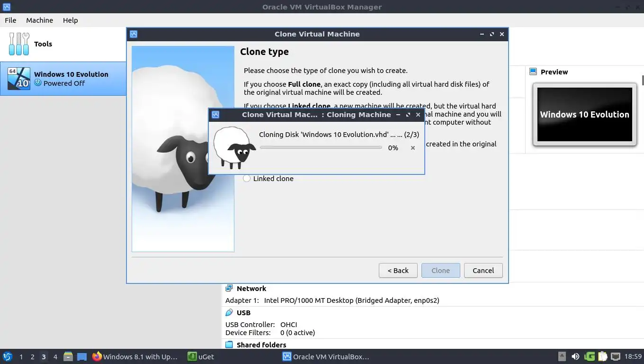Click the show desktop taskbar icon
This screenshot has width=644, height=364.
point(82,356)
